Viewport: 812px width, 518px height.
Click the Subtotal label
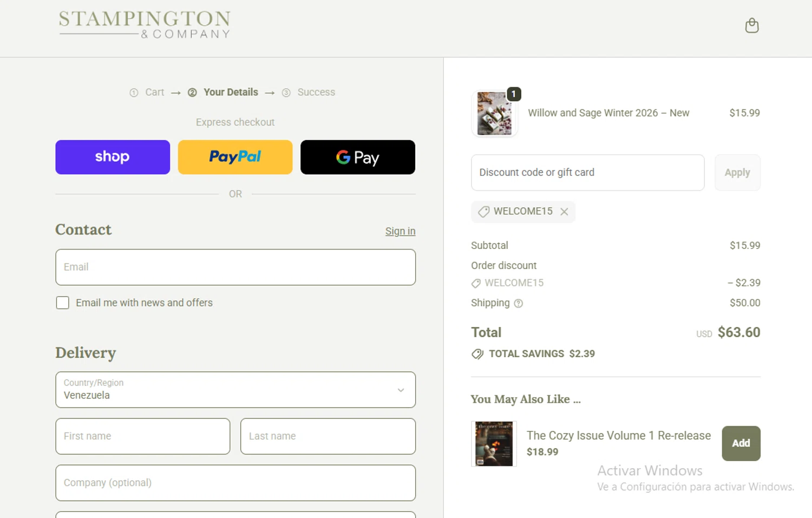[x=489, y=246]
